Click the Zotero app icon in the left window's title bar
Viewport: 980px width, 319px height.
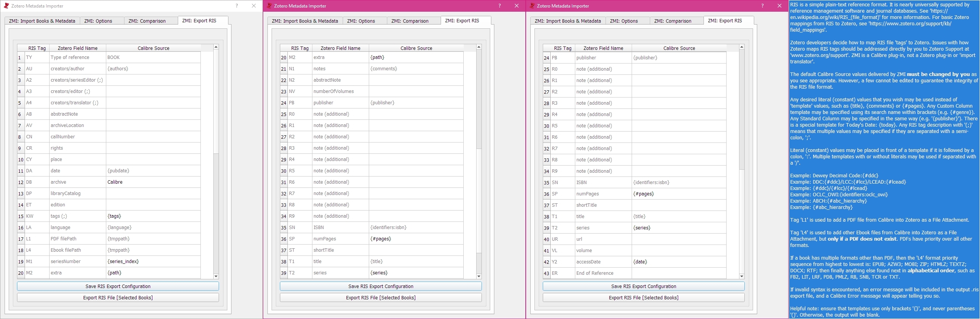click(6, 6)
